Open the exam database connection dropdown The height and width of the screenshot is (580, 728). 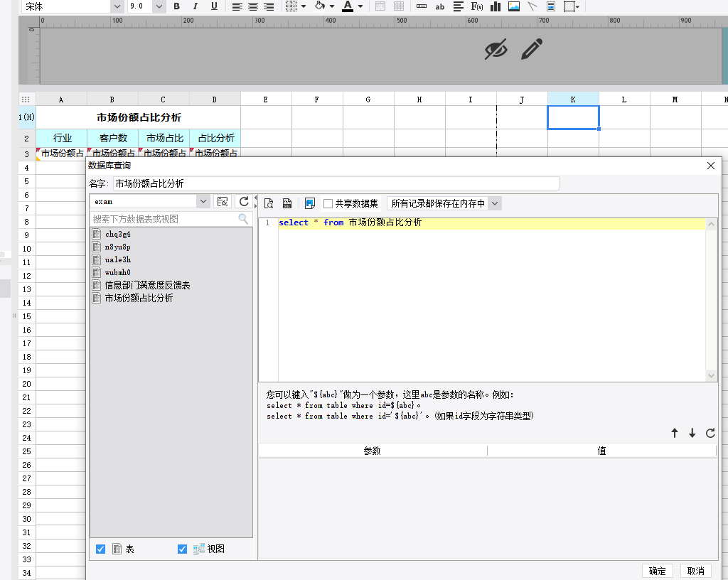[203, 202]
